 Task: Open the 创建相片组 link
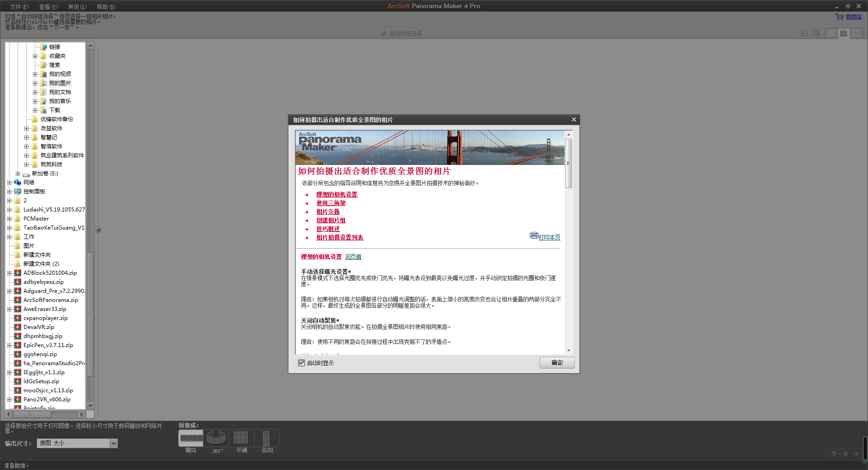(331, 221)
